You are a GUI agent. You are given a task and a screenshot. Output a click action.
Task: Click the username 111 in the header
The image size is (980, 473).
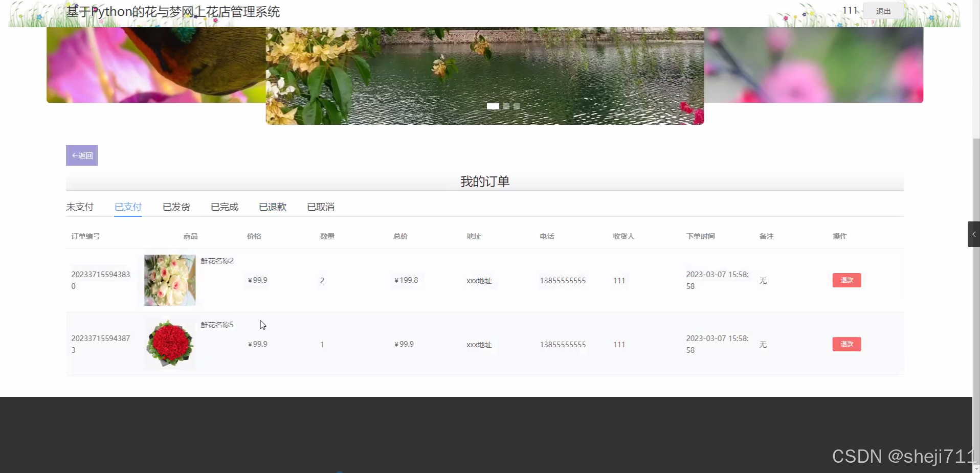point(850,10)
